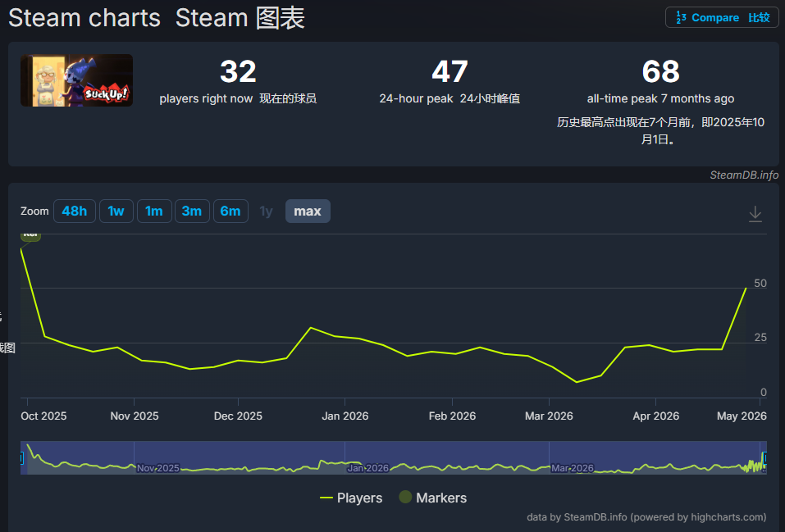Open the SuckUp! game thumbnail

[76, 80]
